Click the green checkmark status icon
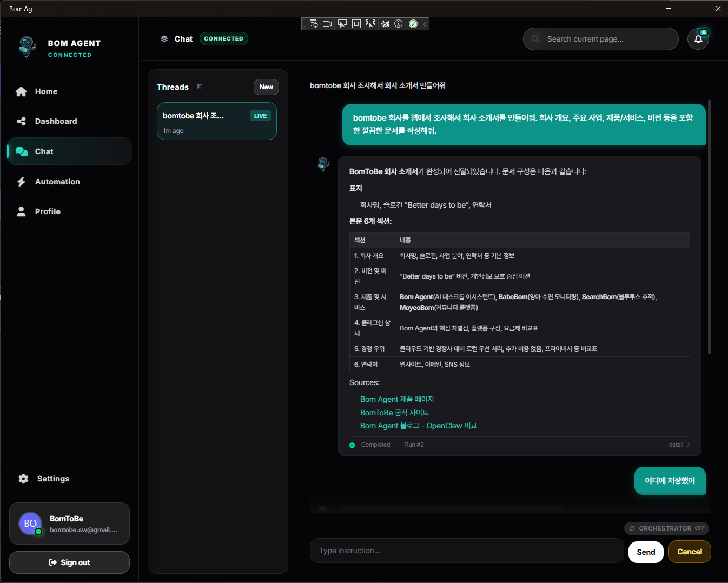The height and width of the screenshot is (583, 728). click(x=413, y=23)
